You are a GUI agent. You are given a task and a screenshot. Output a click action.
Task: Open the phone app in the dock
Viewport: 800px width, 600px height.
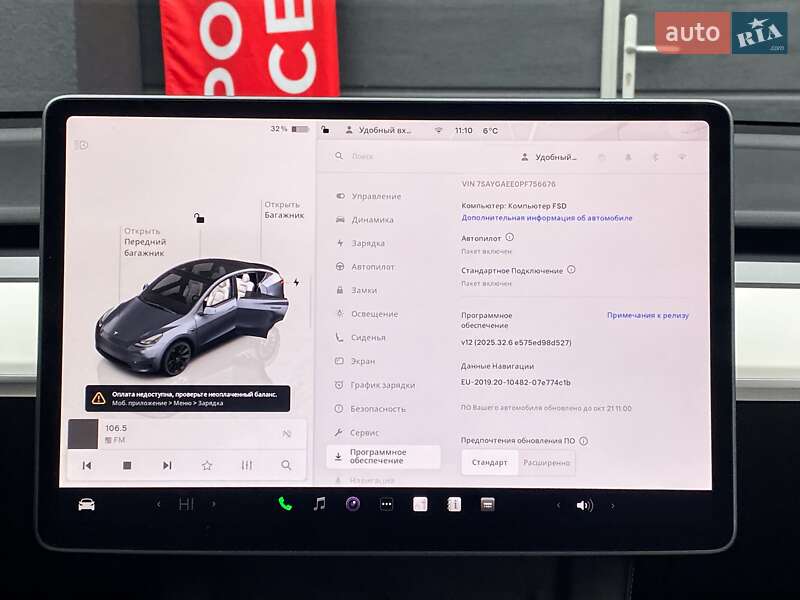coord(285,504)
